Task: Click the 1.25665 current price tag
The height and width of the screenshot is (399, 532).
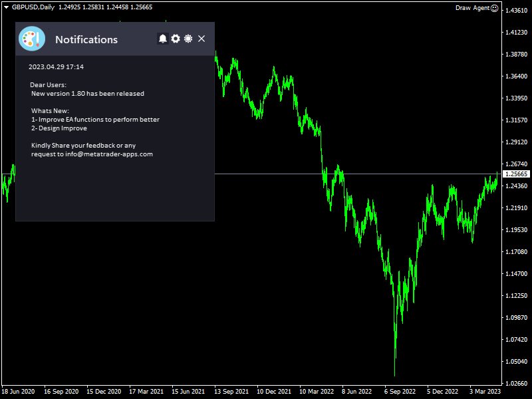Action: coord(516,174)
